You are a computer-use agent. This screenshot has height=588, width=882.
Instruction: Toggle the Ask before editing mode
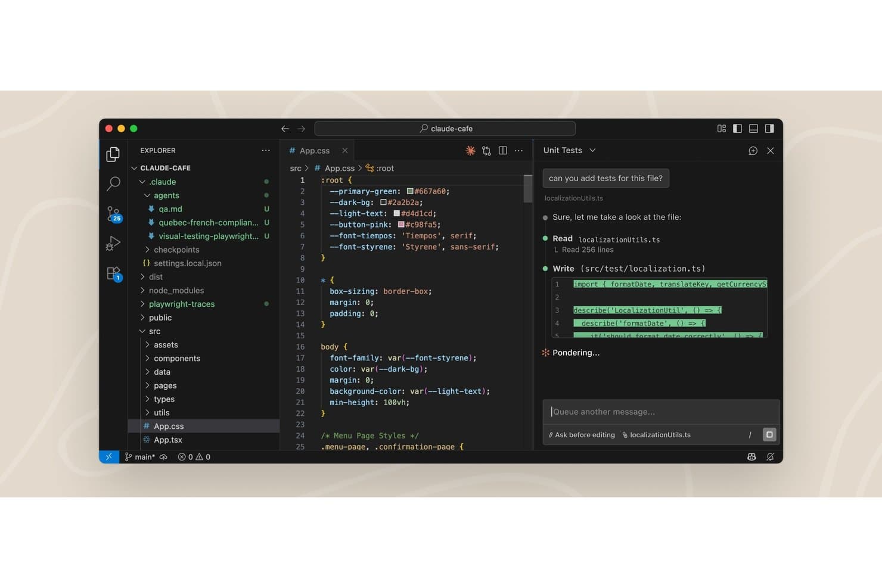(582, 435)
